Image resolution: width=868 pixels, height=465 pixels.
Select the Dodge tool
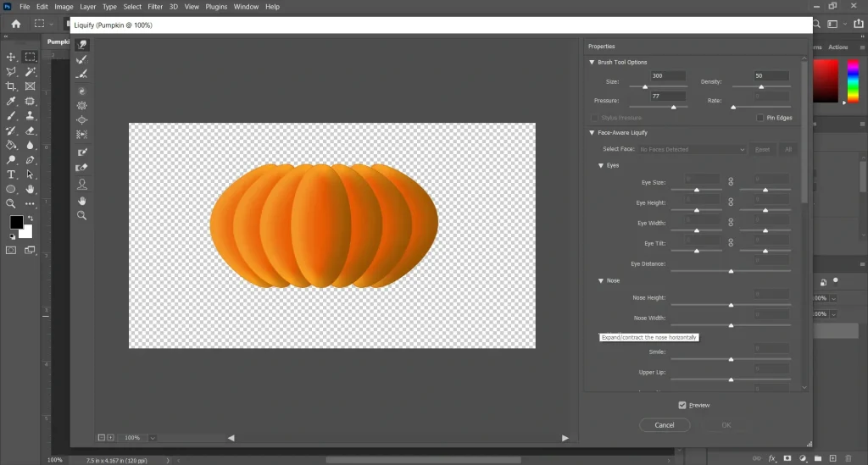point(10,160)
